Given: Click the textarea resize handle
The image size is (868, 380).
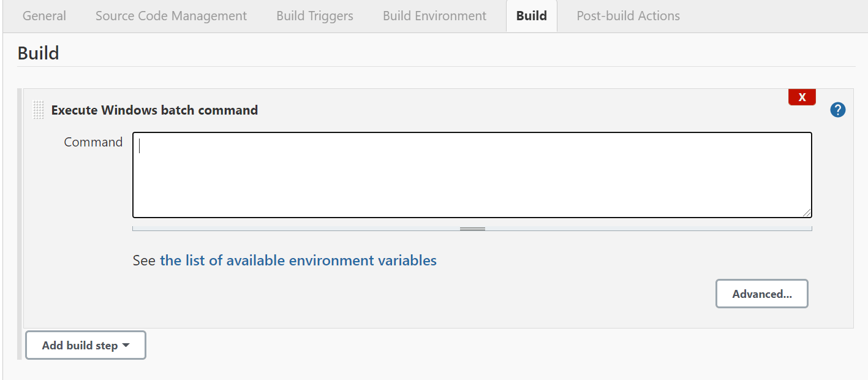Looking at the screenshot, I should click(x=807, y=213).
